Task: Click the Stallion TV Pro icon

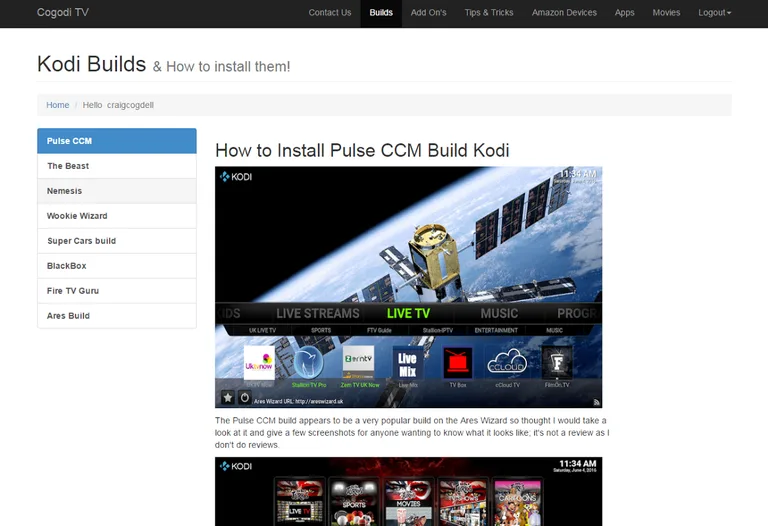Action: point(309,363)
